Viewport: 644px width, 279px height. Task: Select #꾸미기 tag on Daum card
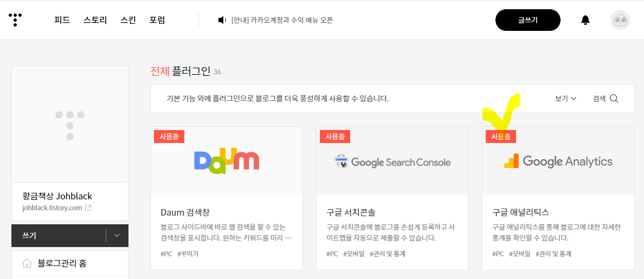tap(188, 254)
